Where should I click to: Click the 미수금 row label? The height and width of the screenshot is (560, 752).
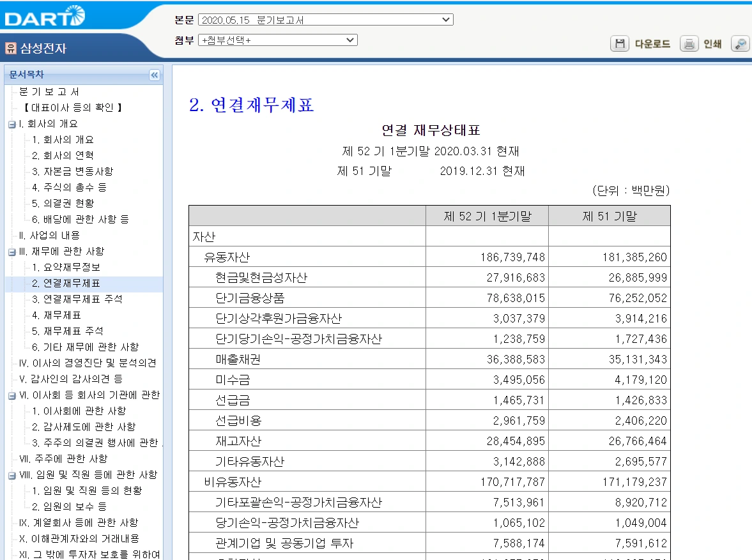click(233, 380)
